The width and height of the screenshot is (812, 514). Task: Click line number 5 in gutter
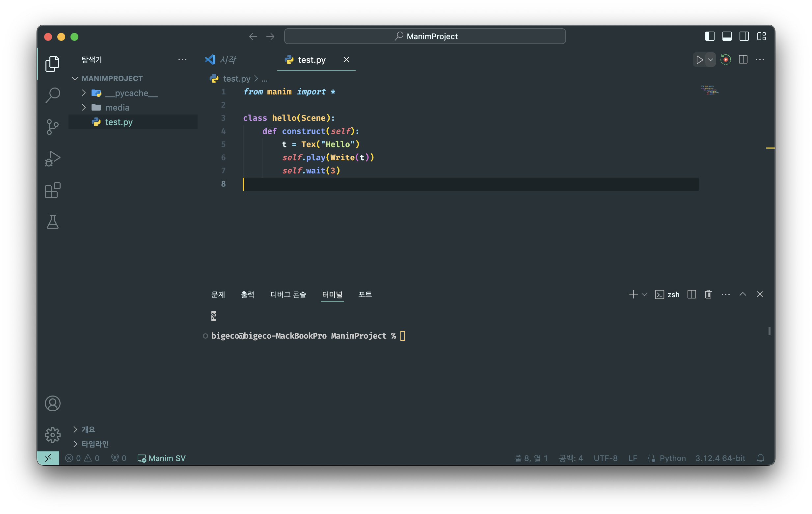pyautogui.click(x=223, y=144)
